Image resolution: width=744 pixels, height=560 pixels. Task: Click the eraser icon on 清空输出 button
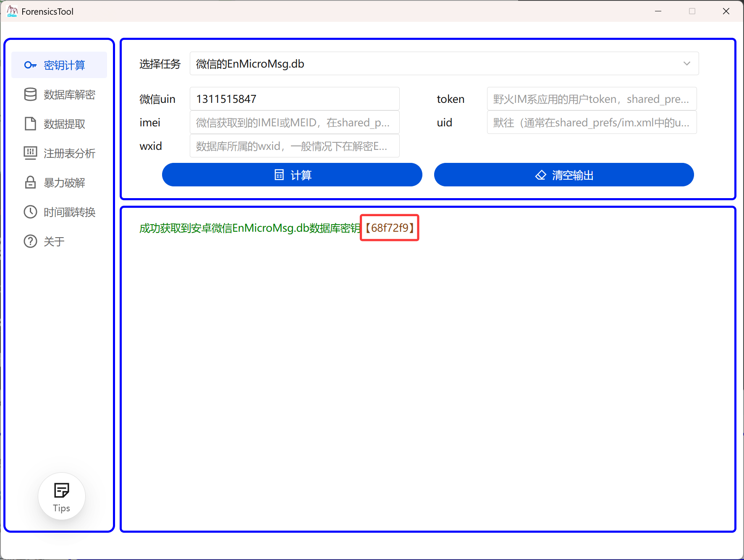541,175
